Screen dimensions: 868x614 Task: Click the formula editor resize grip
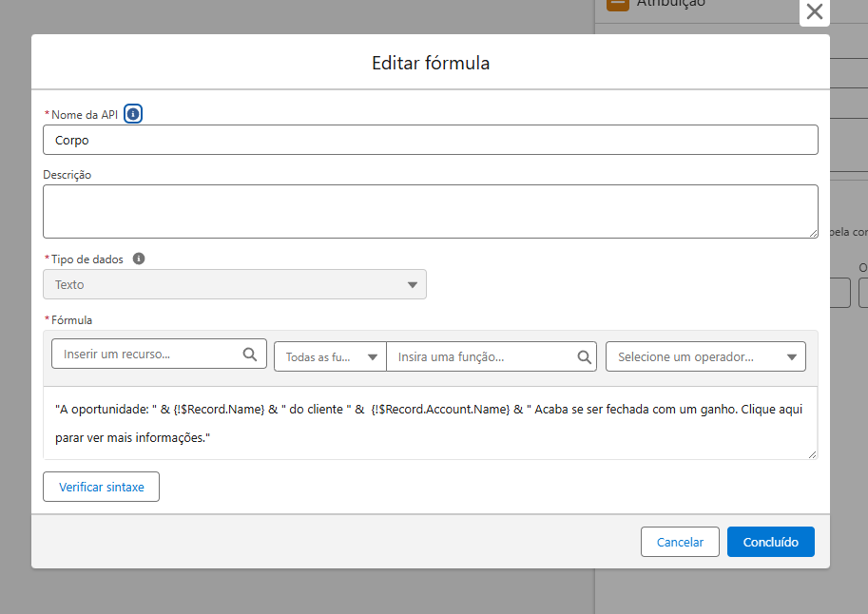click(813, 454)
